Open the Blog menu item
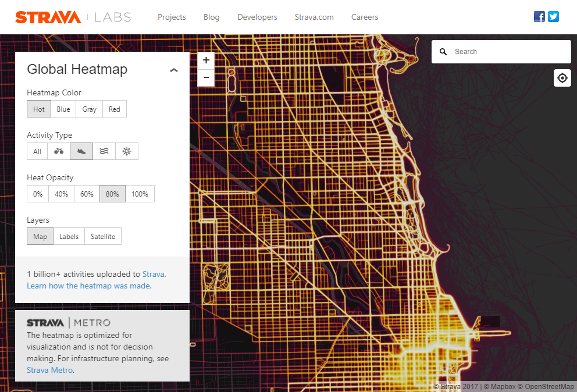Viewport: 577px width, 392px height. point(212,17)
